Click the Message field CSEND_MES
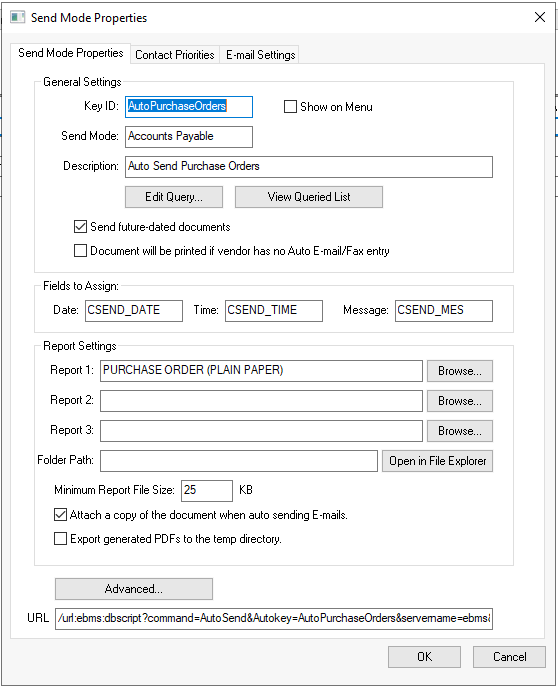The width and height of the screenshot is (558, 690). click(444, 311)
